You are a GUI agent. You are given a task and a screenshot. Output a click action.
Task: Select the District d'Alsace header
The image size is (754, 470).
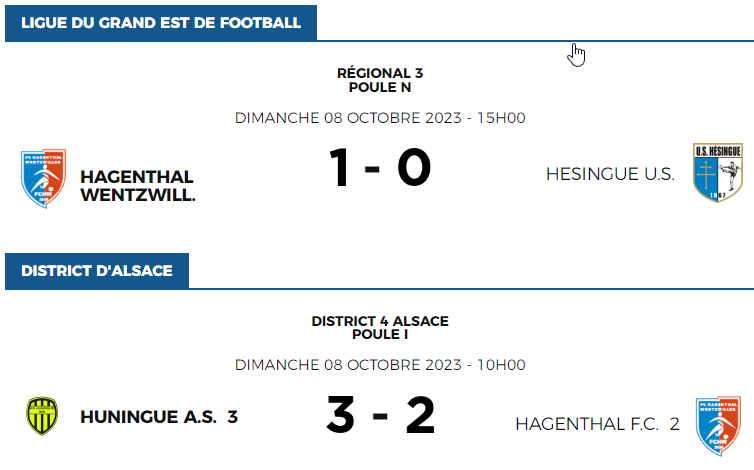coord(97,270)
